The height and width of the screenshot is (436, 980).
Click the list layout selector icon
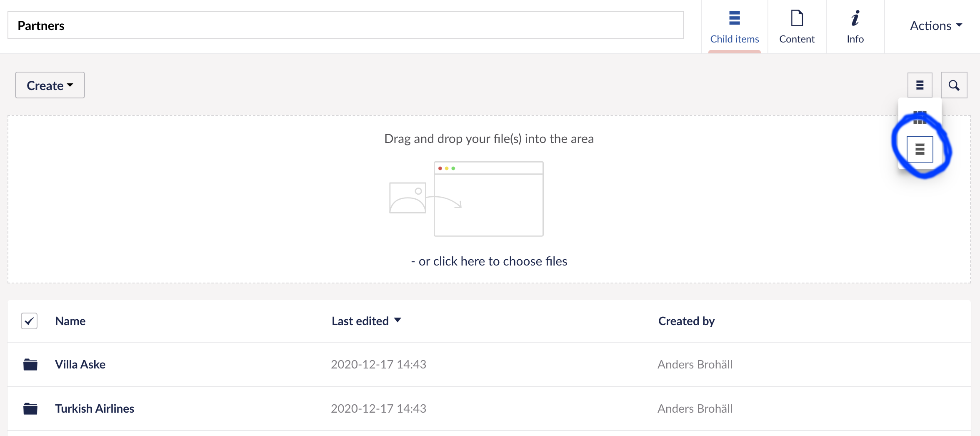click(920, 85)
